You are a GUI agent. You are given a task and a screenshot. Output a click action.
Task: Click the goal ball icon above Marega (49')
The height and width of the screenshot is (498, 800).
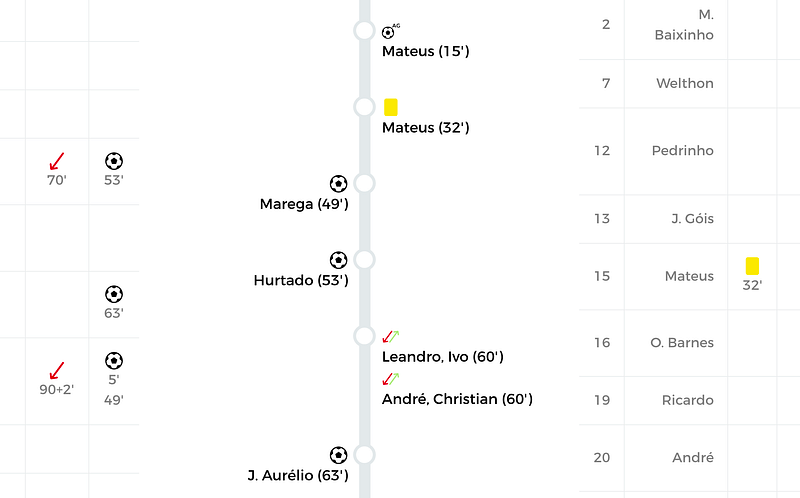click(338, 184)
